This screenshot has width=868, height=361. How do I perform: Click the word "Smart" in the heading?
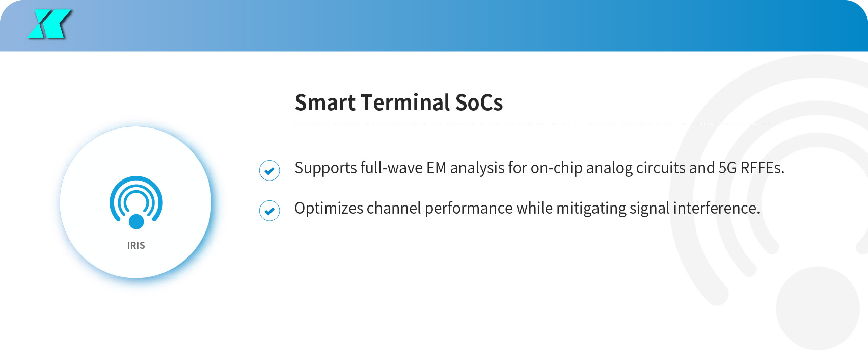pyautogui.click(x=325, y=102)
